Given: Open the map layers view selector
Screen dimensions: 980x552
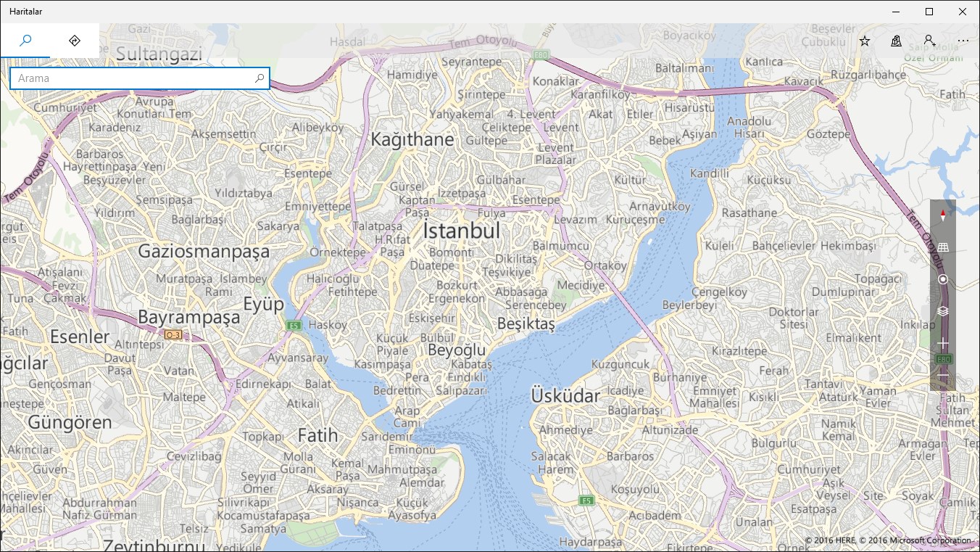Looking at the screenshot, I should pos(943,311).
